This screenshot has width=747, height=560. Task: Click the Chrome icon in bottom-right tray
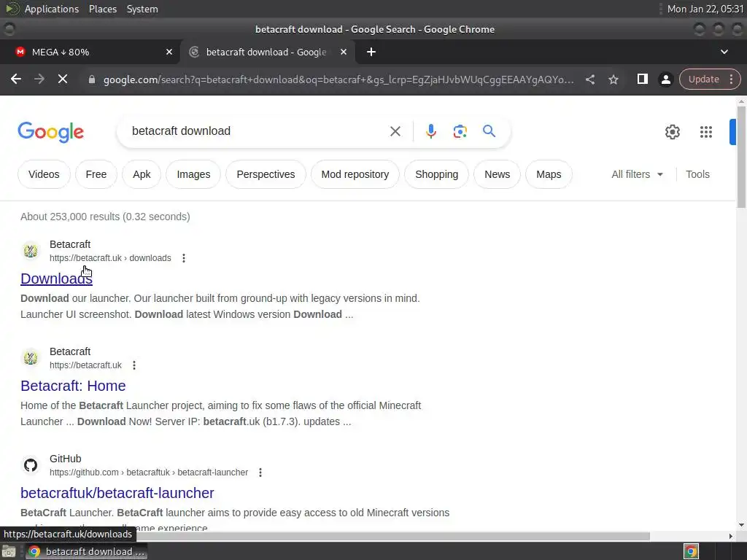[x=691, y=551]
